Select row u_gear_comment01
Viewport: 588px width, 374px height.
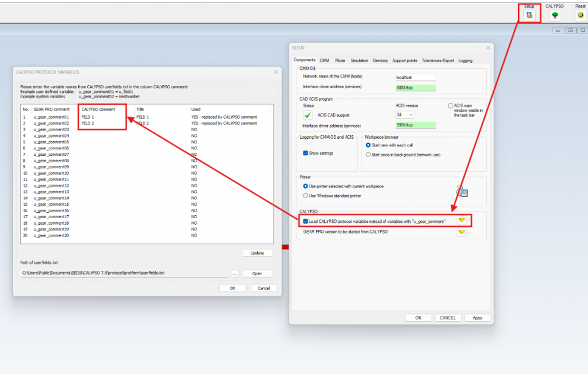(x=147, y=117)
